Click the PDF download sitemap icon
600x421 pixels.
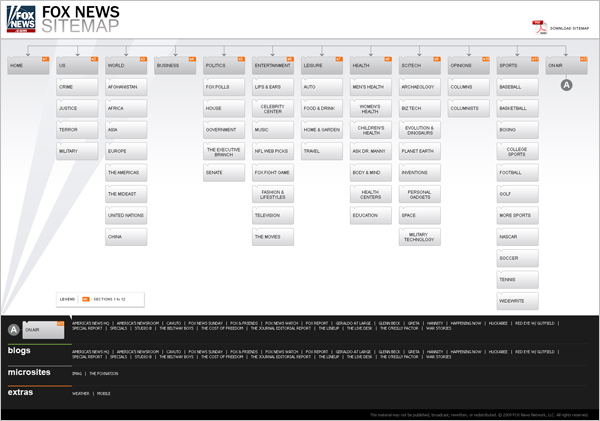pyautogui.click(x=540, y=28)
